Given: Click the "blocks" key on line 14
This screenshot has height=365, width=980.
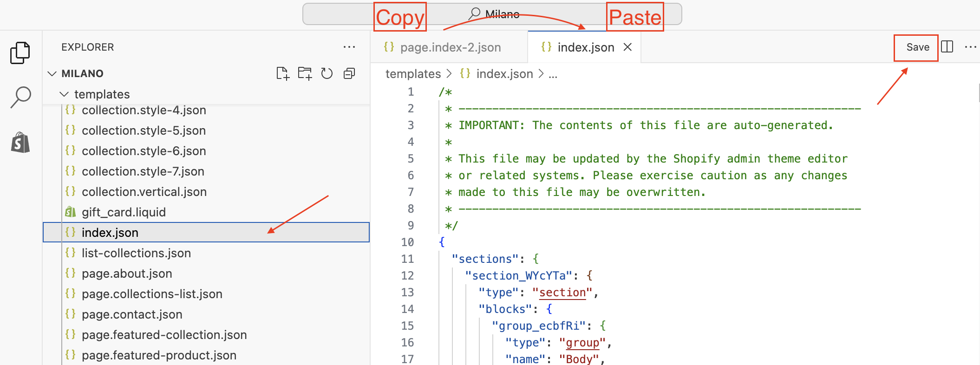Looking at the screenshot, I should [x=505, y=309].
